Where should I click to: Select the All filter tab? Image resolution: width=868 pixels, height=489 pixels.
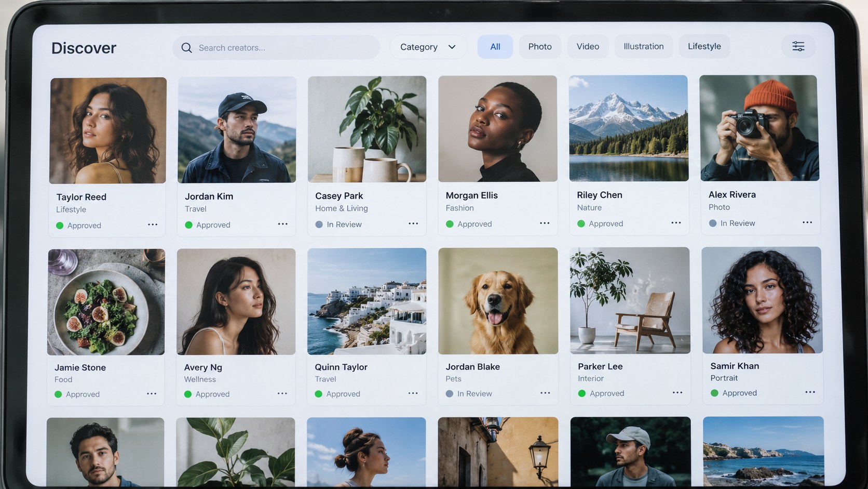(x=495, y=47)
